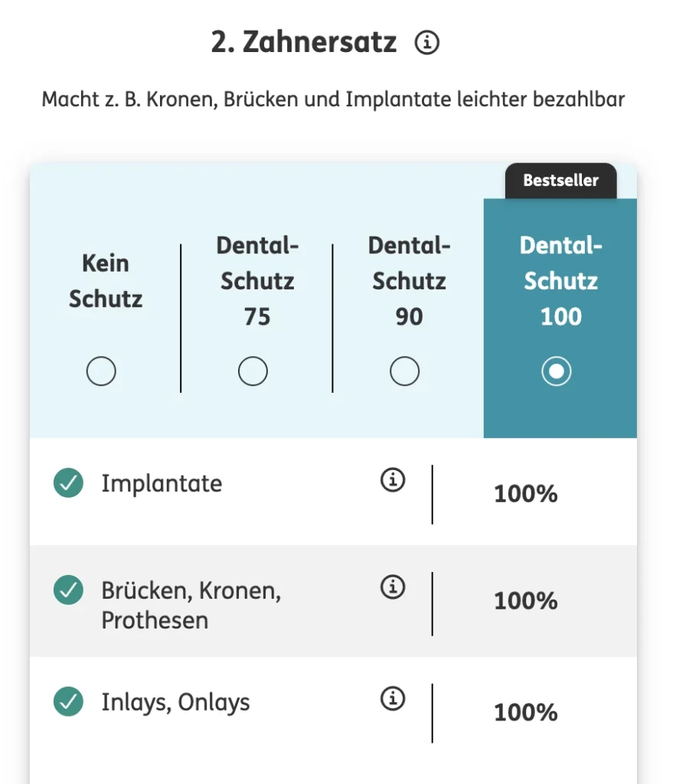Select the Kein Schutz radio button
The height and width of the screenshot is (784, 689).
(x=101, y=371)
